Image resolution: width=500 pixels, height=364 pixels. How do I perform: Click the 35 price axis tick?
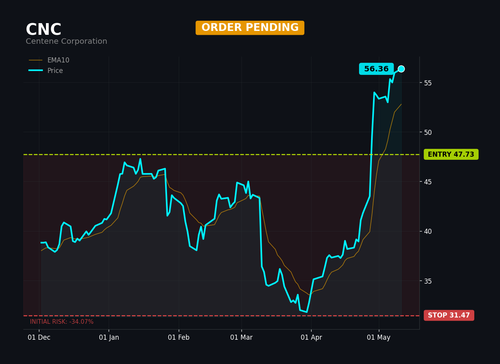tap(428, 281)
